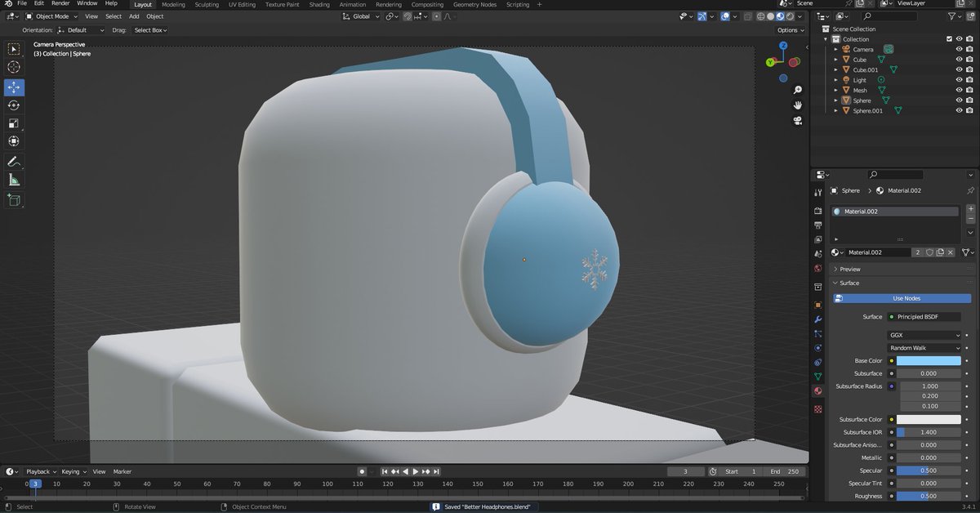
Task: Open the UV Editing workspace tab
Action: pyautogui.click(x=242, y=4)
